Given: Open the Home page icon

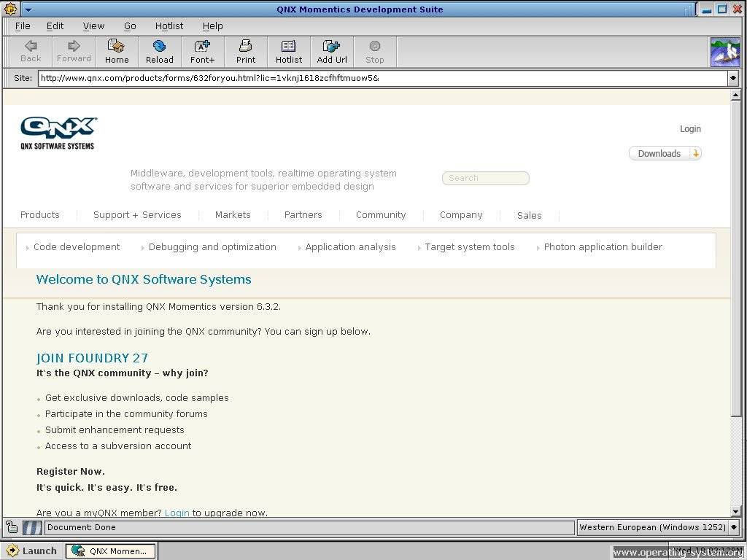Looking at the screenshot, I should pos(117,52).
